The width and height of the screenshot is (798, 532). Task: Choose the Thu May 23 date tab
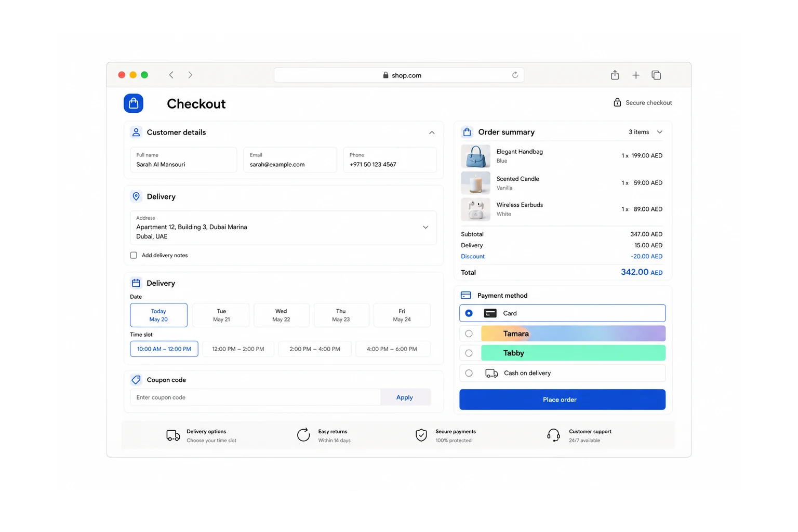(341, 315)
